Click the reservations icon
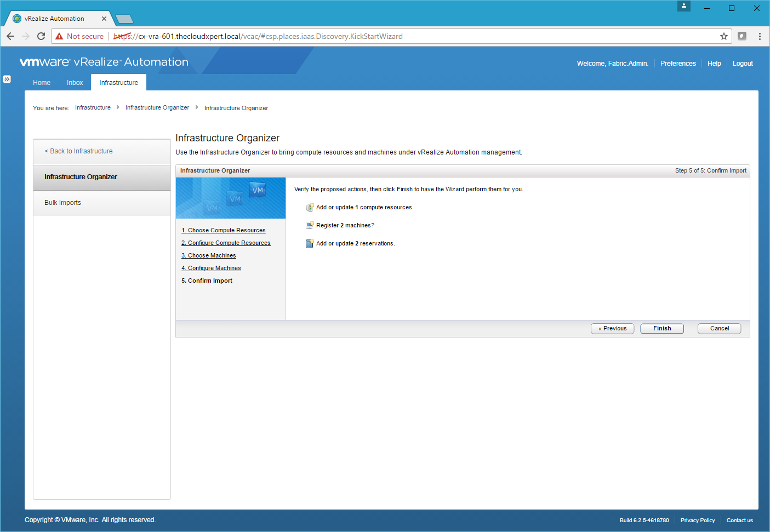The width and height of the screenshot is (770, 532). pyautogui.click(x=310, y=244)
